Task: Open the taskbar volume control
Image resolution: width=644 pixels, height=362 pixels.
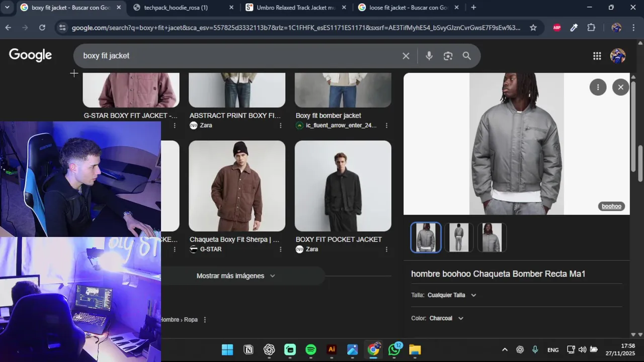Action: click(x=582, y=350)
